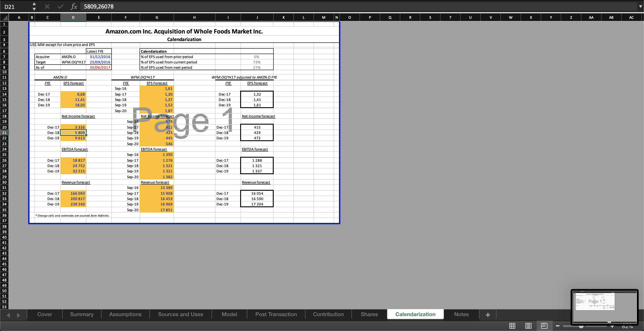Click the As of date 30/06/2017
644x331 pixels.
pyautogui.click(x=99, y=67)
